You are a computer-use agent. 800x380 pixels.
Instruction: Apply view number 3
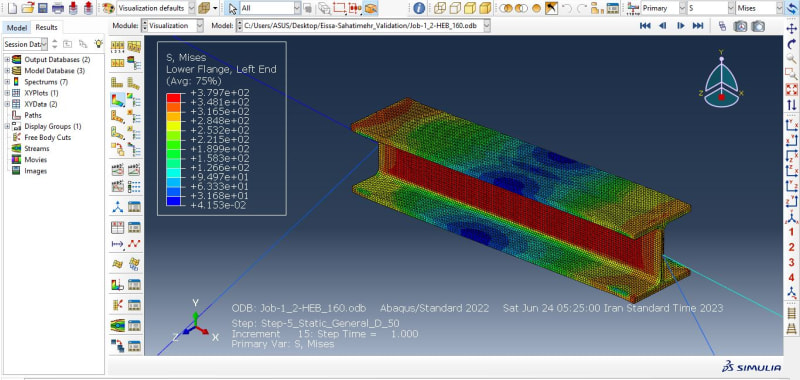(791, 263)
